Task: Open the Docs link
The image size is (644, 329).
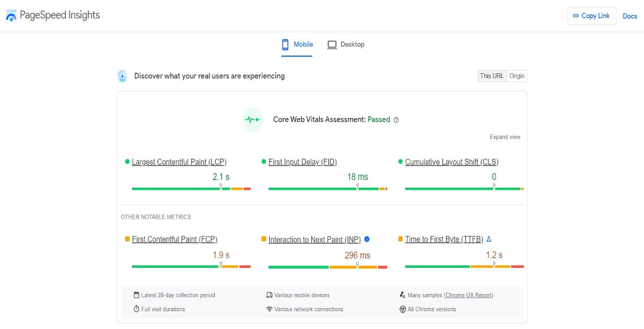Action: coord(630,16)
